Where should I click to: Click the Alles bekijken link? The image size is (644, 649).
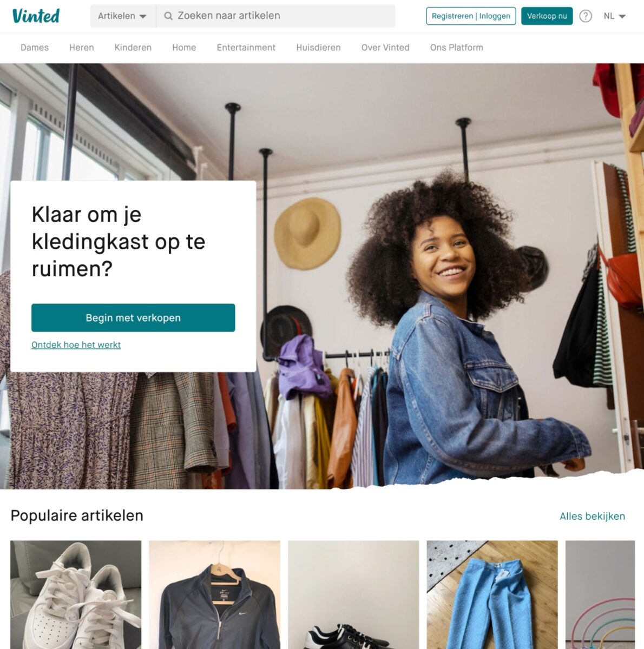592,516
